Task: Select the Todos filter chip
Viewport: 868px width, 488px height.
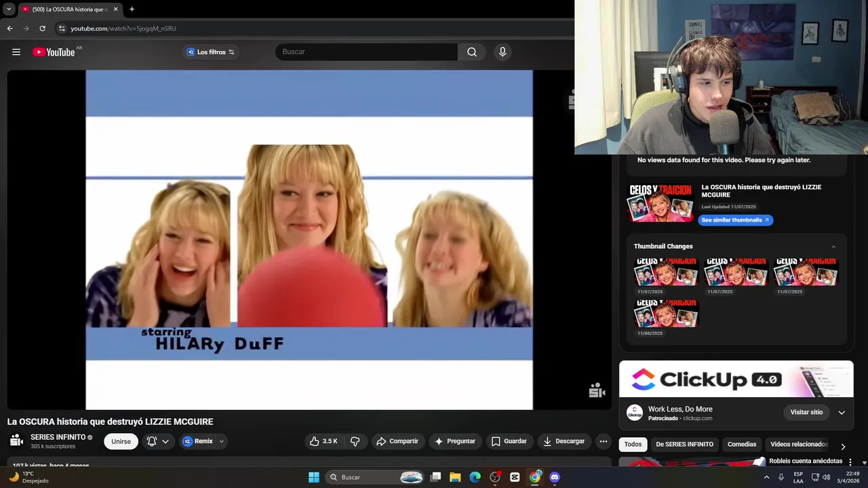Action: tap(633, 445)
